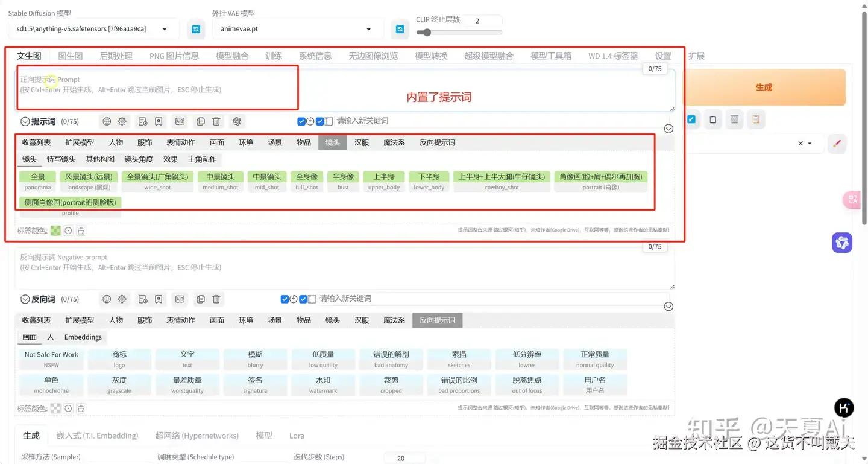Open history icon in 反向词 toolbar

143,299
